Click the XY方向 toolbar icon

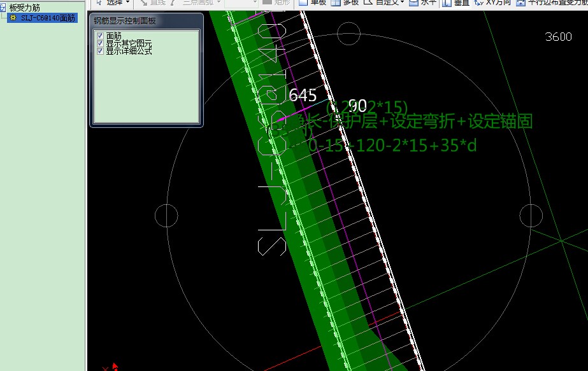[x=478, y=3]
